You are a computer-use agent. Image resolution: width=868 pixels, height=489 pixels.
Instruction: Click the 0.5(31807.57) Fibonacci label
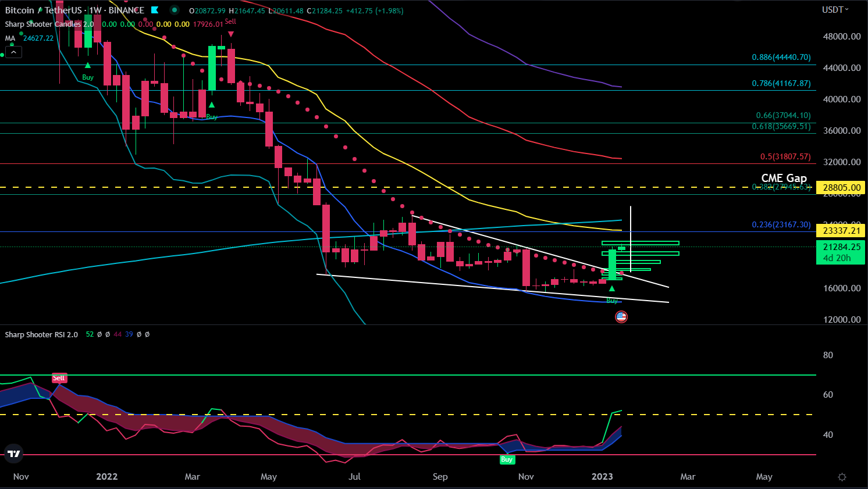785,156
